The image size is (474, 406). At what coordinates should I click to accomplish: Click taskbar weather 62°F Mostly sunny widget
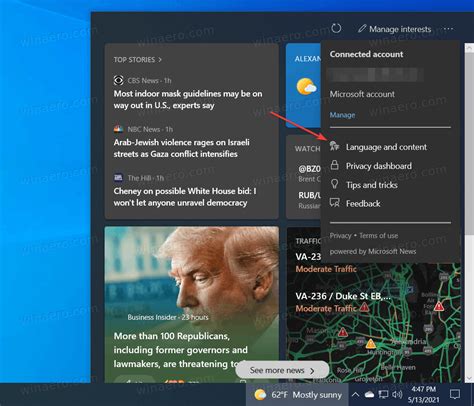pyautogui.click(x=298, y=395)
